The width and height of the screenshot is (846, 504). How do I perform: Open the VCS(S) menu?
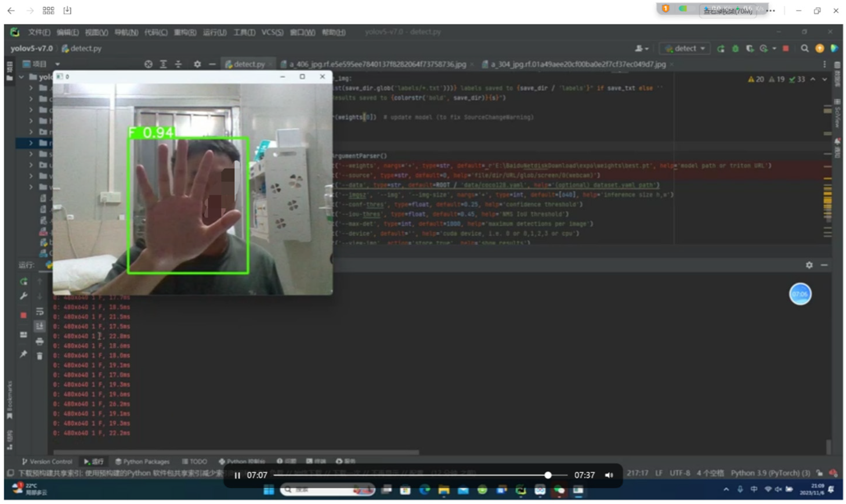click(x=272, y=32)
